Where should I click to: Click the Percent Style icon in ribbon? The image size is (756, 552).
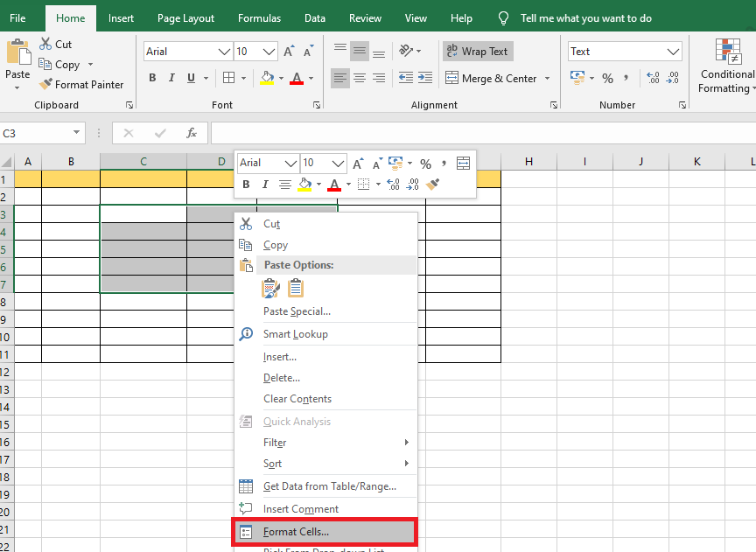607,78
